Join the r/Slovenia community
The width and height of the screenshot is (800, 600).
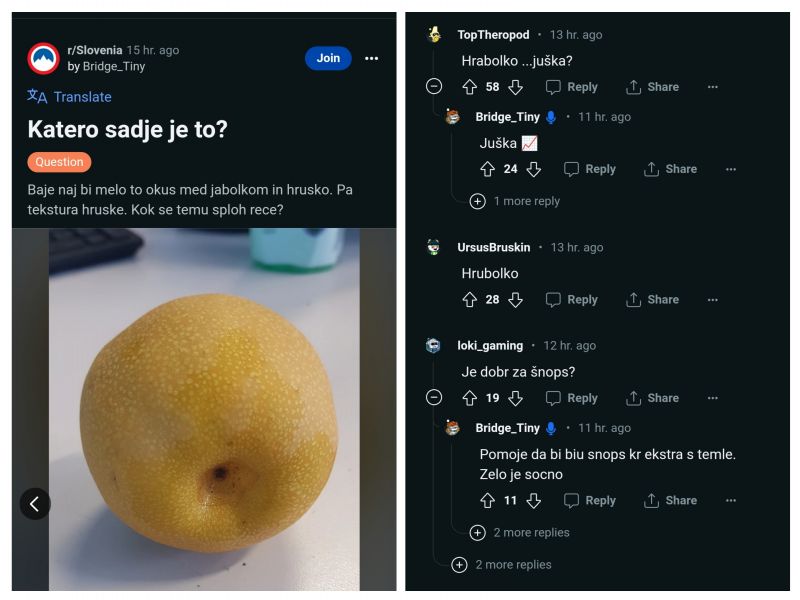coord(328,58)
